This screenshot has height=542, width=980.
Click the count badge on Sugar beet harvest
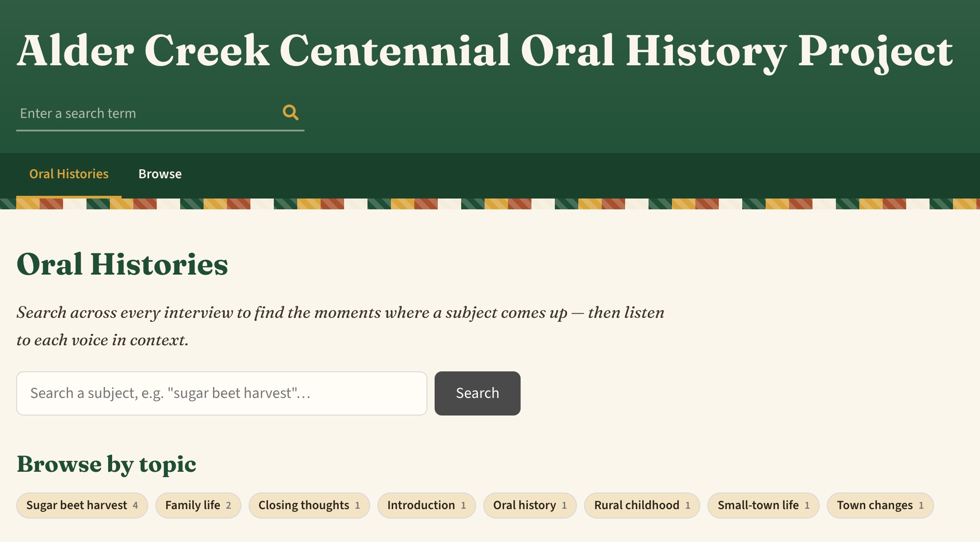(135, 506)
